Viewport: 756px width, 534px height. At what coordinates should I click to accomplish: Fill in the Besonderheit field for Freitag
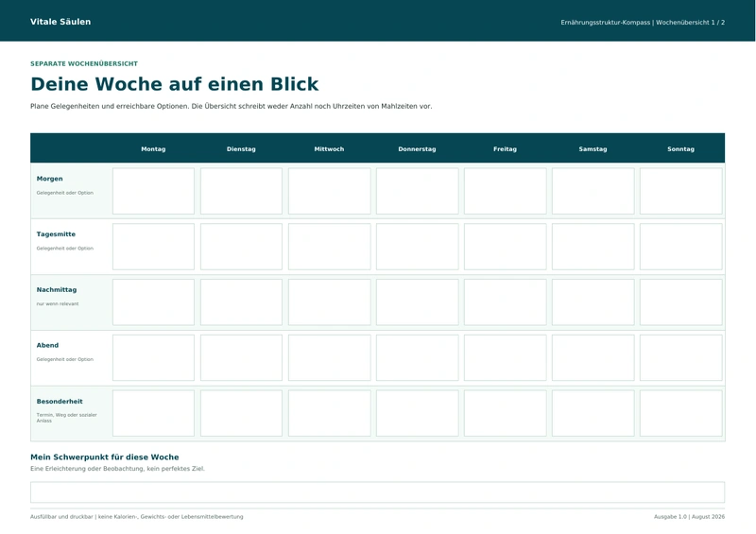pos(506,413)
